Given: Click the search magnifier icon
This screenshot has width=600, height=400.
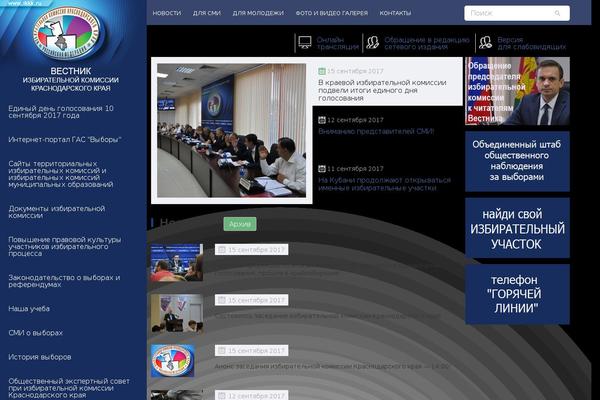Looking at the screenshot, I should (557, 13).
